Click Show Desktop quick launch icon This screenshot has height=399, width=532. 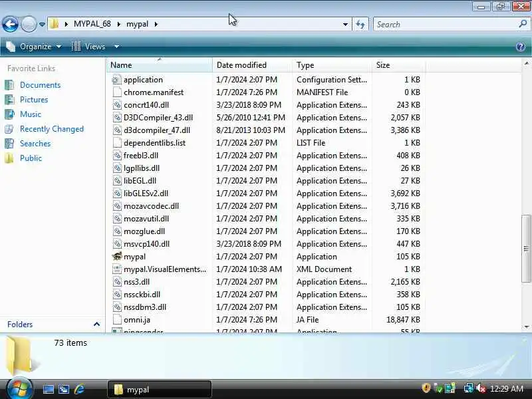click(x=48, y=389)
